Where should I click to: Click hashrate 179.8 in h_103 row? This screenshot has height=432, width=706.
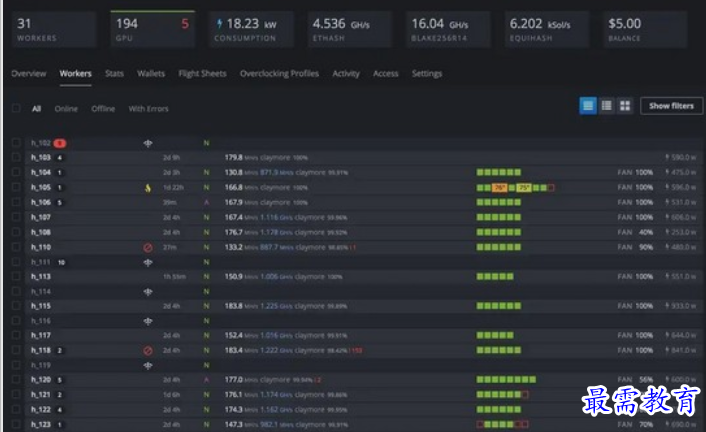[x=234, y=157]
